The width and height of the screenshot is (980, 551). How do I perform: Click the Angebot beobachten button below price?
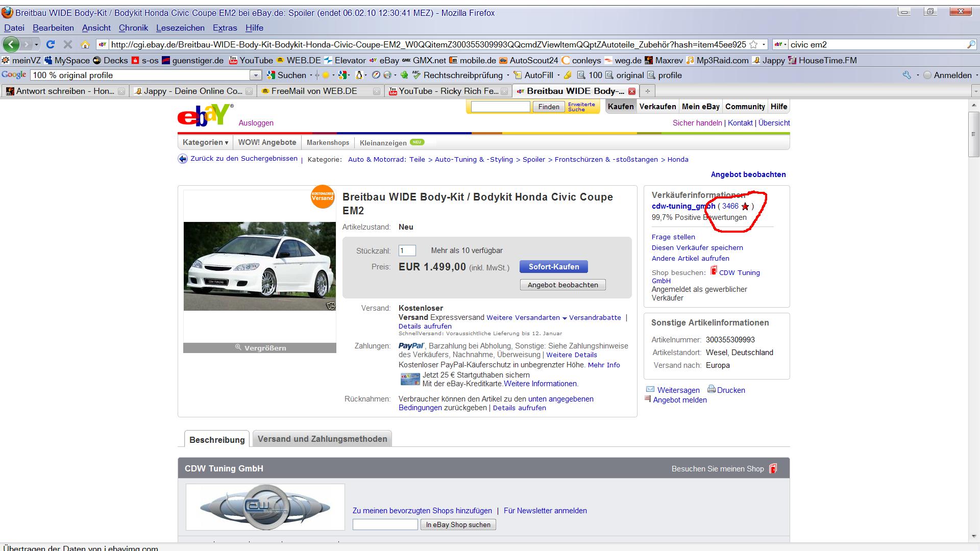[562, 285]
